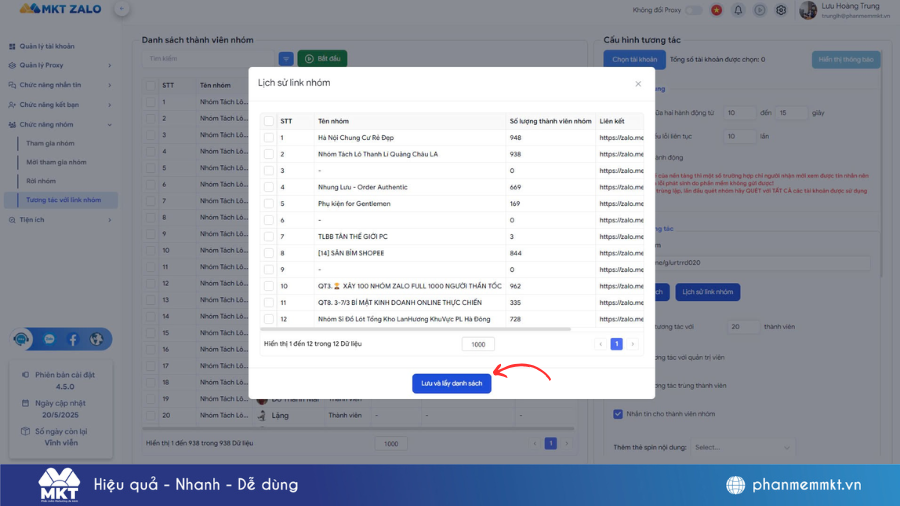Click Nhóm Sỉ Đồ Lót Tổng Kho row name
Viewport: 900px width, 506px height.
tap(404, 319)
